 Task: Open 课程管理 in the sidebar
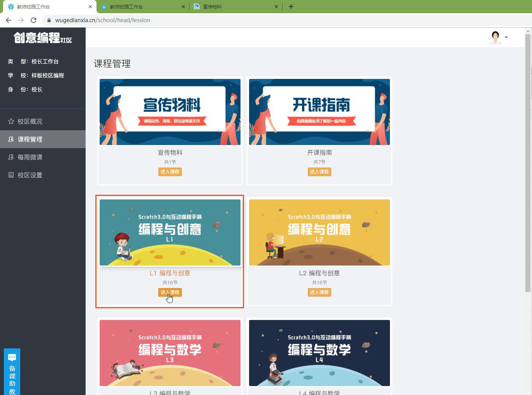click(43, 139)
